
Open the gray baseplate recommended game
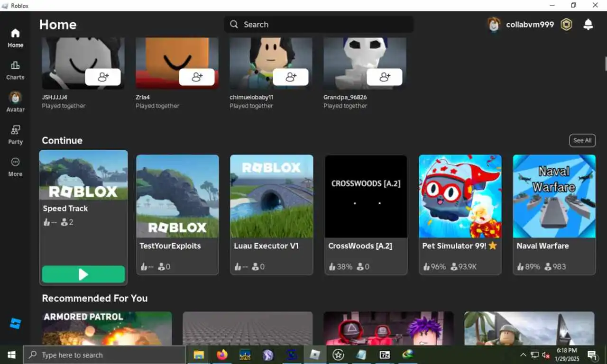pyautogui.click(x=248, y=328)
